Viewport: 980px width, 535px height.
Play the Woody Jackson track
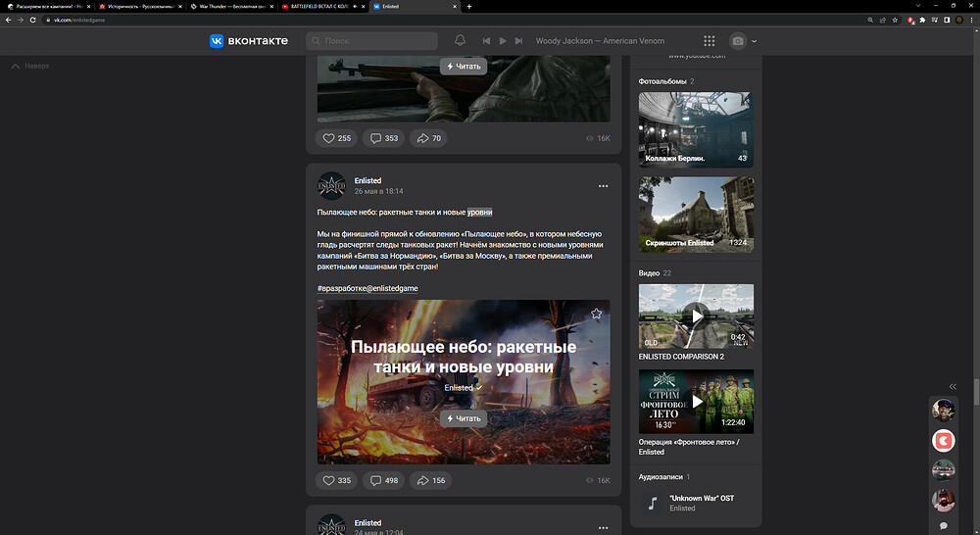tap(503, 40)
